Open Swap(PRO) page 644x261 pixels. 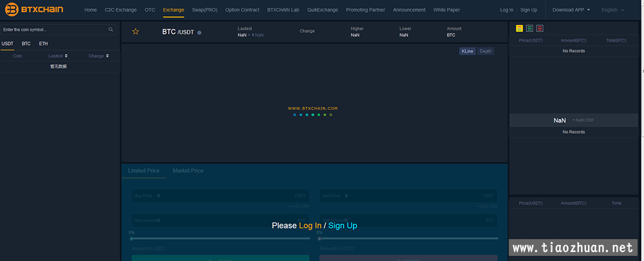click(x=205, y=10)
